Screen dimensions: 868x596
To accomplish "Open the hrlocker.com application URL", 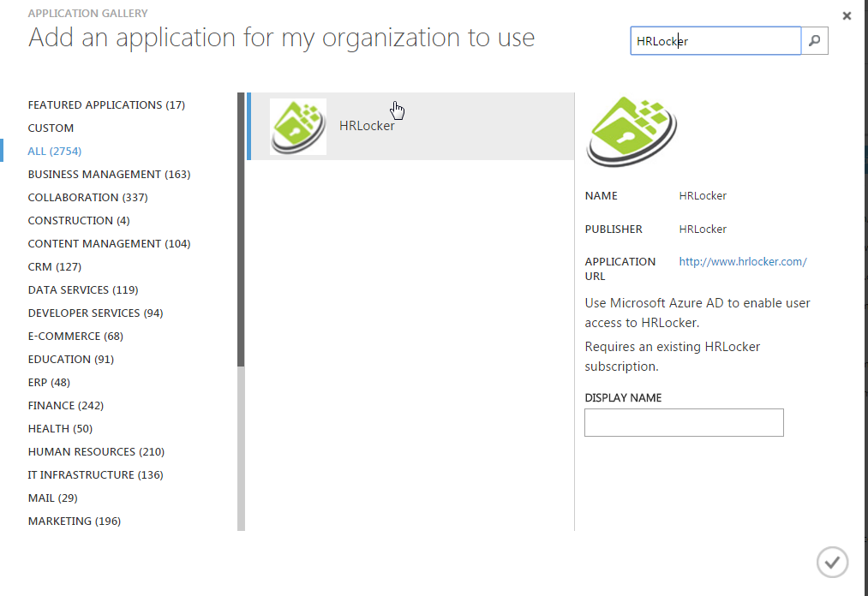I will (742, 262).
